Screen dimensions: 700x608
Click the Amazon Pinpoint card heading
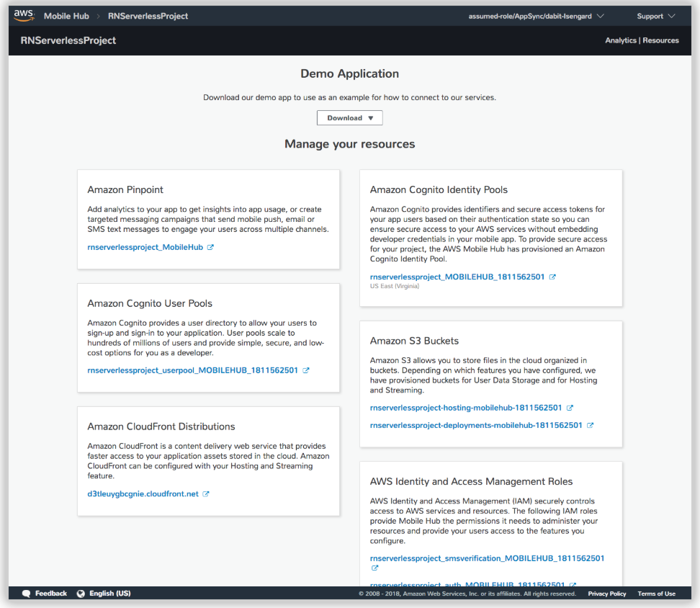pos(125,189)
